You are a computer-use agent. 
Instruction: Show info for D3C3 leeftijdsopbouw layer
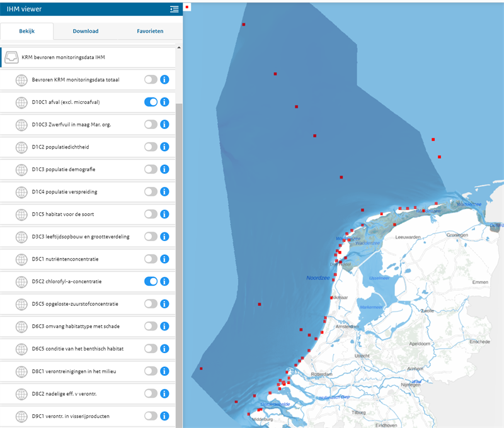coord(164,237)
